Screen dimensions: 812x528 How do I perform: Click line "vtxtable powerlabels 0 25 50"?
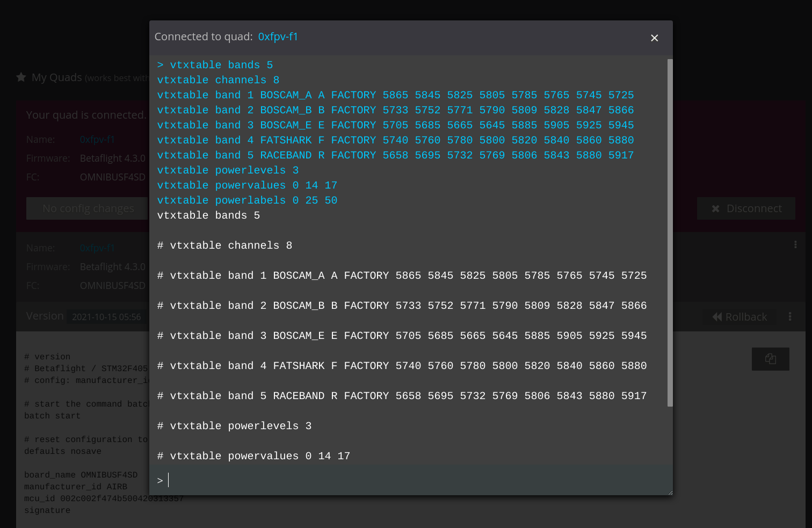point(247,200)
